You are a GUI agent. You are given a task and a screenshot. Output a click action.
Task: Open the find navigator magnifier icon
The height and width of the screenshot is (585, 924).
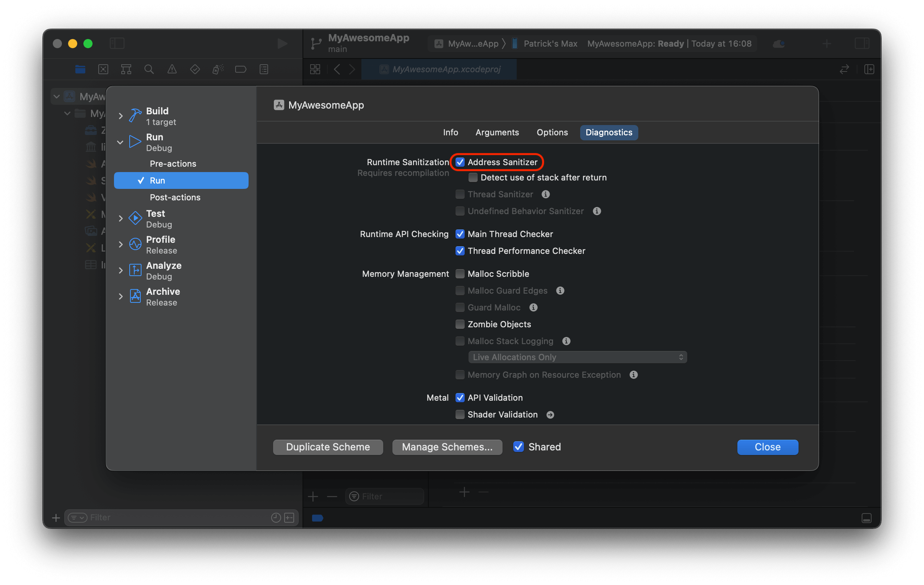pos(149,70)
